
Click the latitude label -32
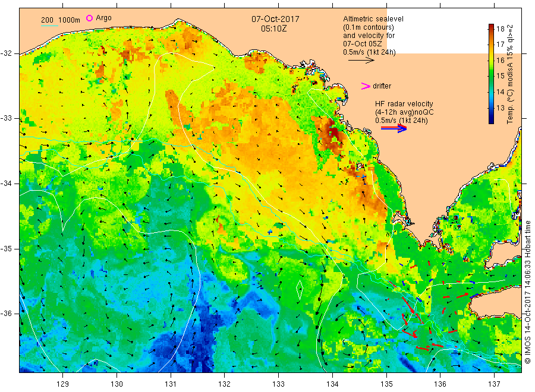(x=7, y=53)
